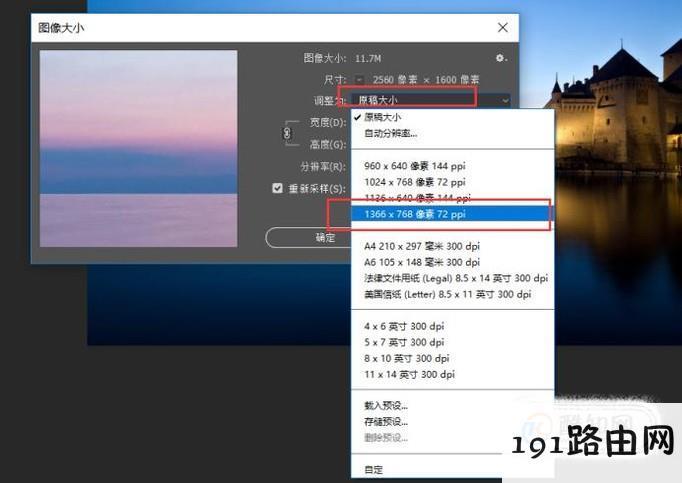Toggle the constrain proportions chain link icon
Screen dimensions: 682x483
tap(287, 133)
